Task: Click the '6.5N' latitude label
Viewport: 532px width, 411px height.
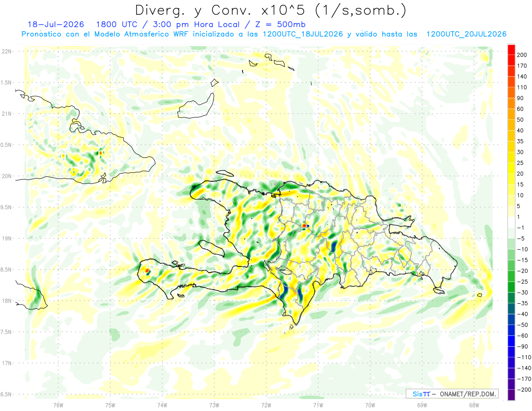Action: (6, 394)
